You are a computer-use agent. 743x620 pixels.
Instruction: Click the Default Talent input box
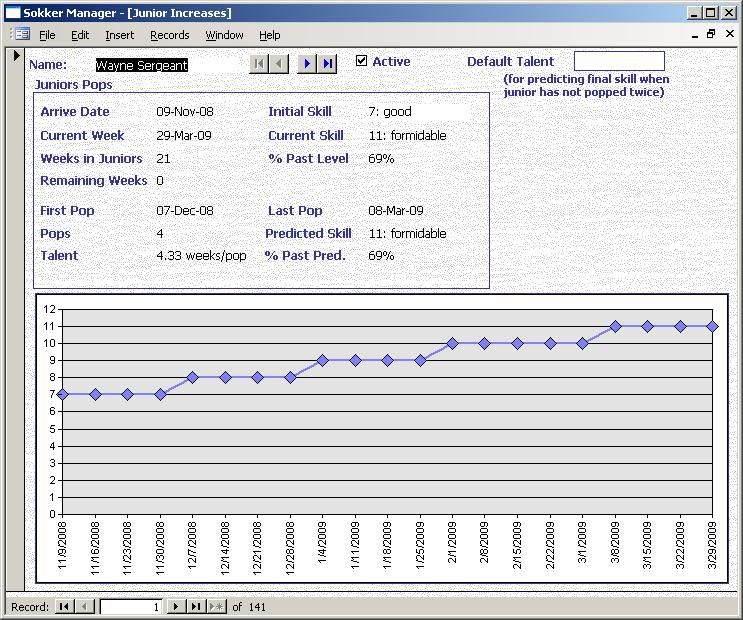click(x=618, y=62)
